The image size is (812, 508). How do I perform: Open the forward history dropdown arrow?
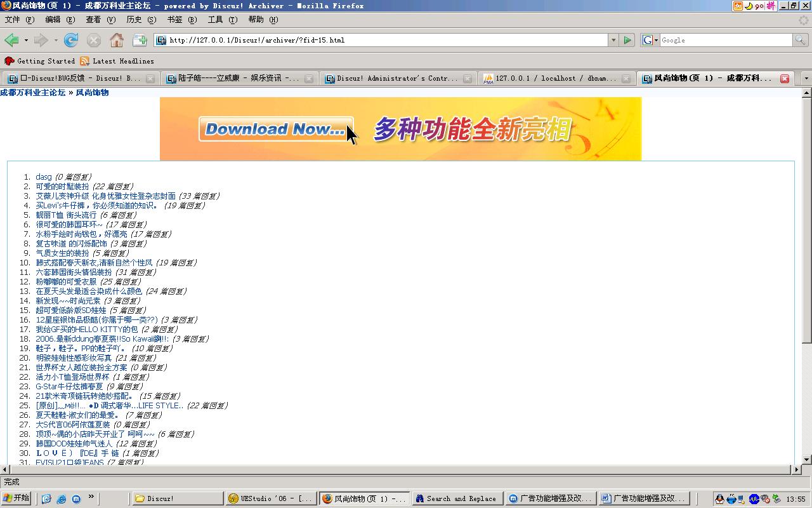(56, 40)
